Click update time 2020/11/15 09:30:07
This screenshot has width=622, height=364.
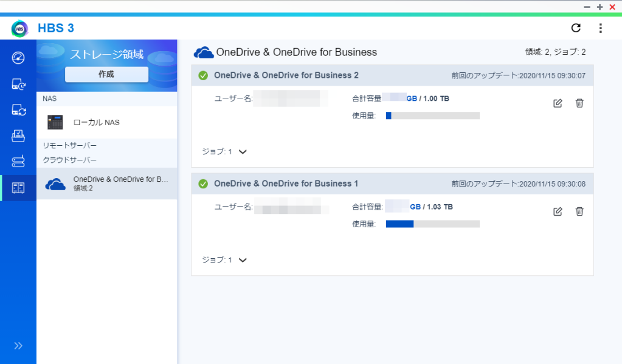coord(552,75)
